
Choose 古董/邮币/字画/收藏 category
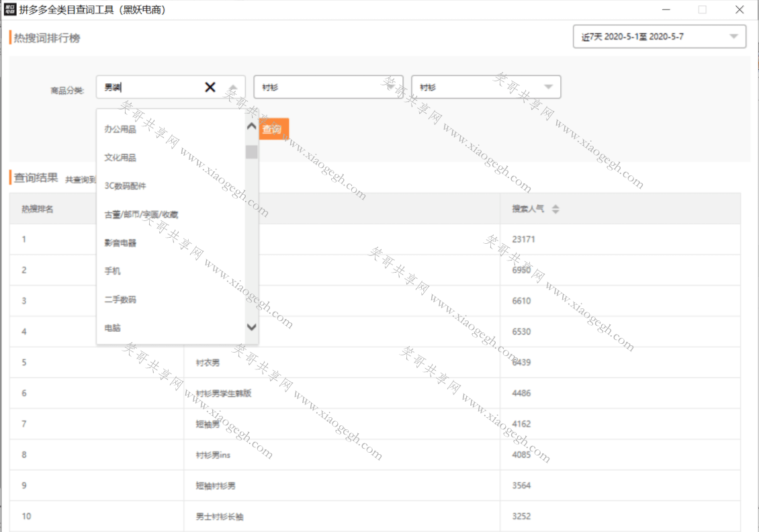point(141,214)
